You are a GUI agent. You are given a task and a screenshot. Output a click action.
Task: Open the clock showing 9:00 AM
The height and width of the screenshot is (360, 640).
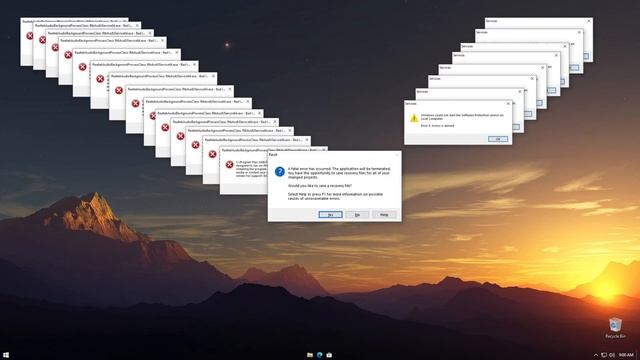(x=626, y=355)
